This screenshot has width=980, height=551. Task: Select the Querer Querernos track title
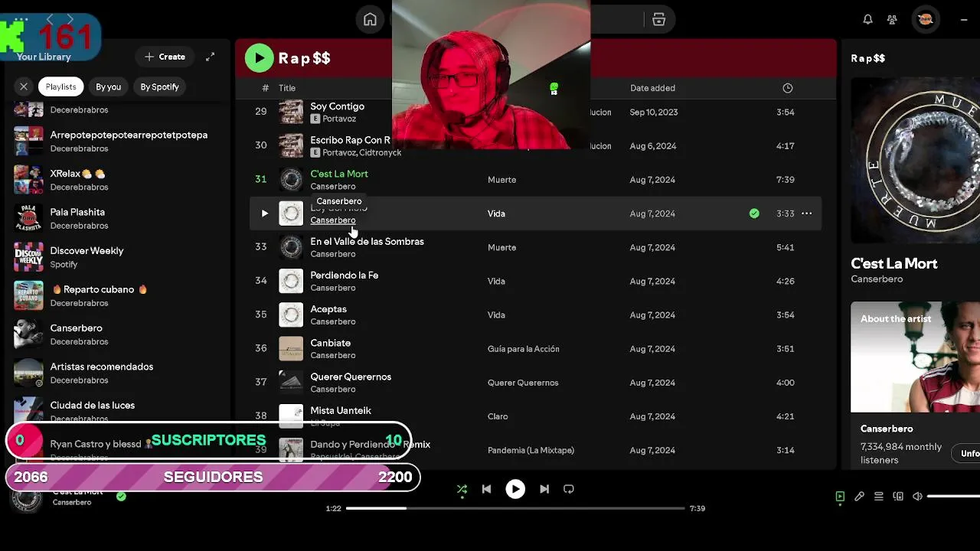351,377
